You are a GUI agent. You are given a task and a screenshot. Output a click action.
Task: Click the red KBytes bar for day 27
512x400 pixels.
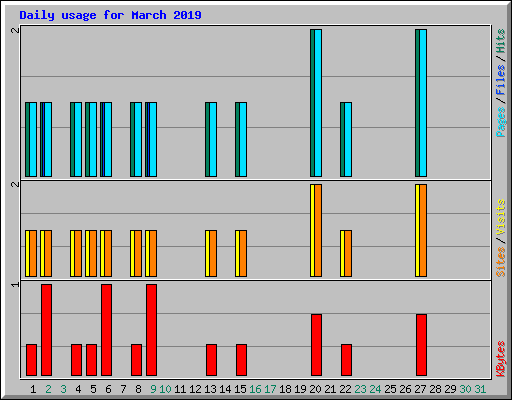point(421,345)
